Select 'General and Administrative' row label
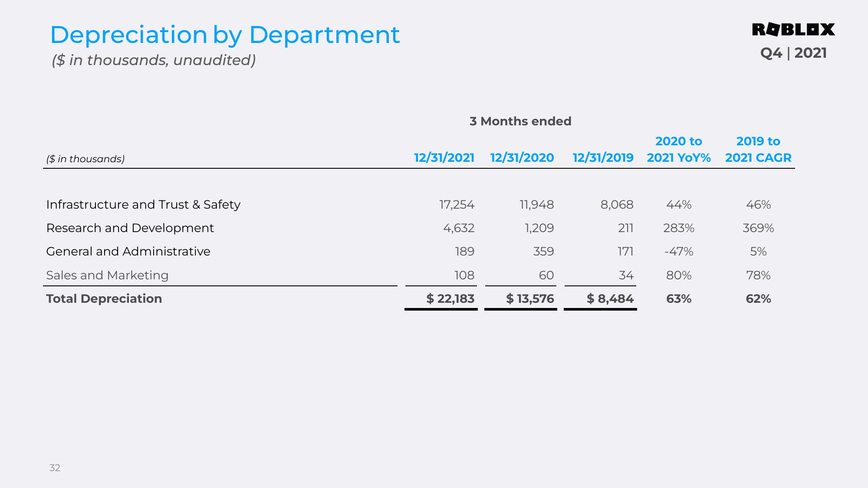 pyautogui.click(x=128, y=252)
